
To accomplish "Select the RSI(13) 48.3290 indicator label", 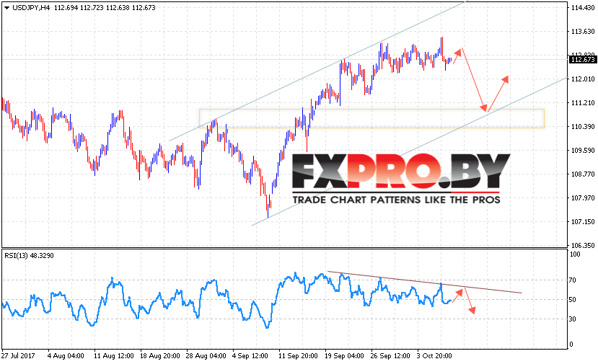I will point(29,256).
